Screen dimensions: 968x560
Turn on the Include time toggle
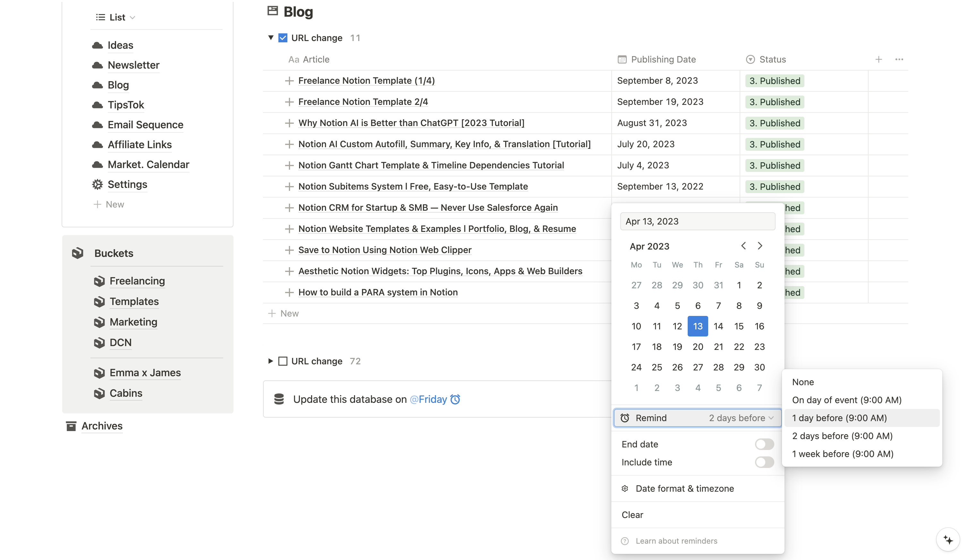764,462
